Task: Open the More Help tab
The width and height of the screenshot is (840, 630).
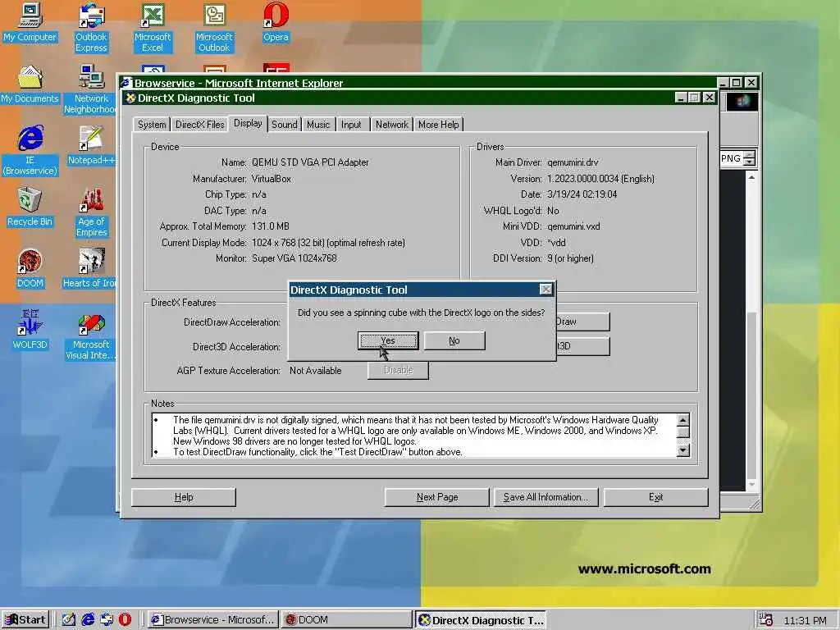Action: coord(438,125)
